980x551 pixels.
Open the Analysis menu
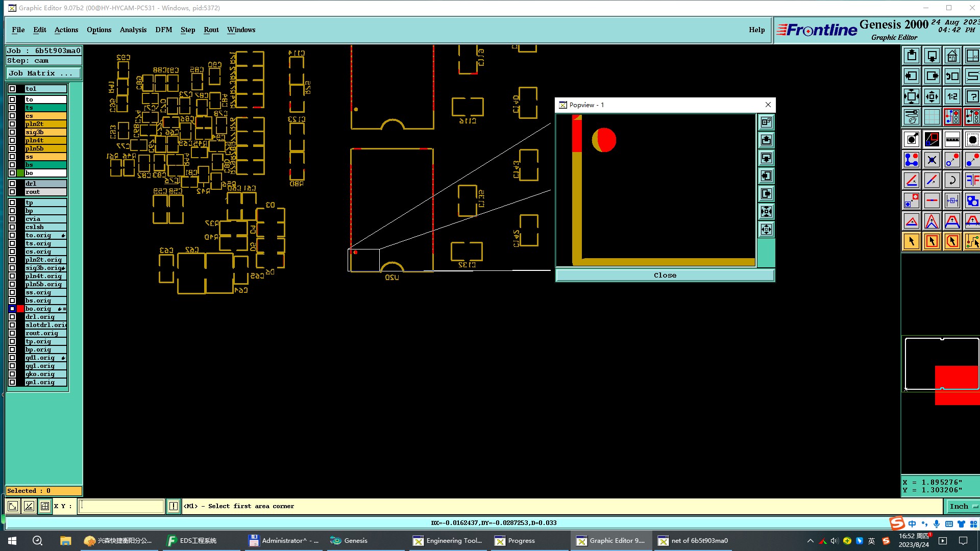click(133, 30)
